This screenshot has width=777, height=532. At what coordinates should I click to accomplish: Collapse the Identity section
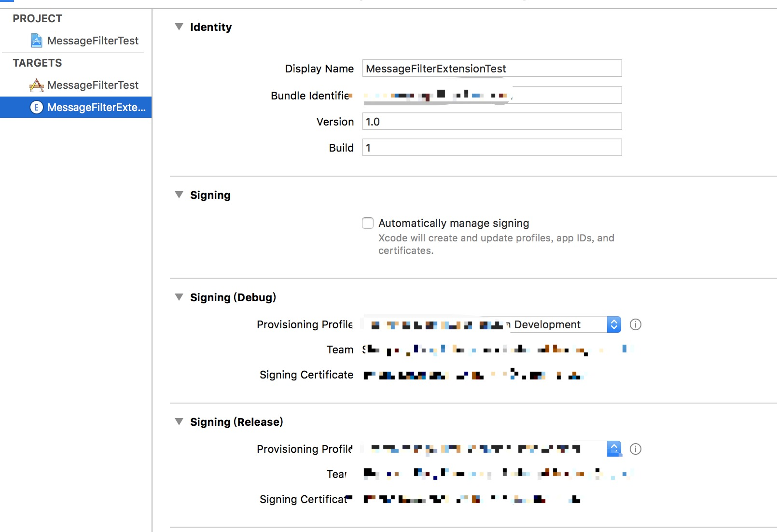pyautogui.click(x=179, y=27)
